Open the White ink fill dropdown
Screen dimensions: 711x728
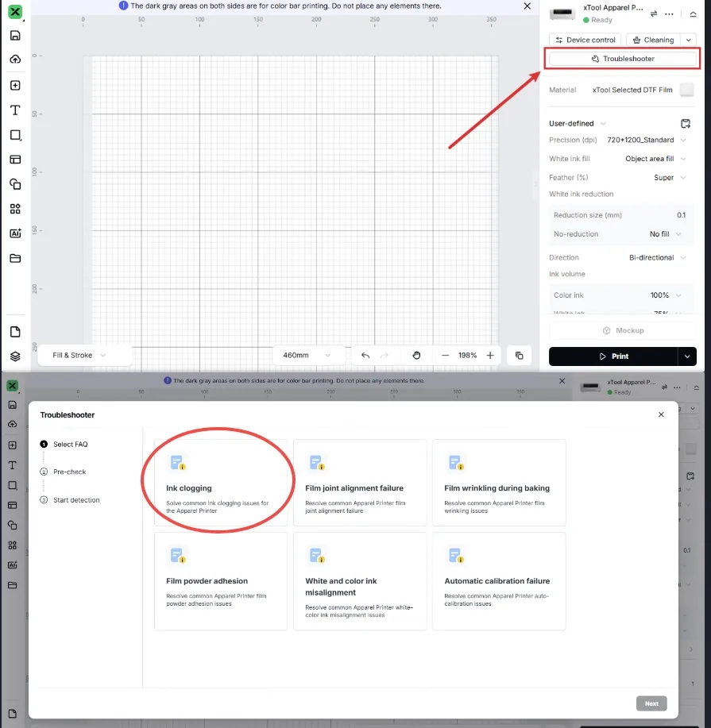tap(683, 159)
